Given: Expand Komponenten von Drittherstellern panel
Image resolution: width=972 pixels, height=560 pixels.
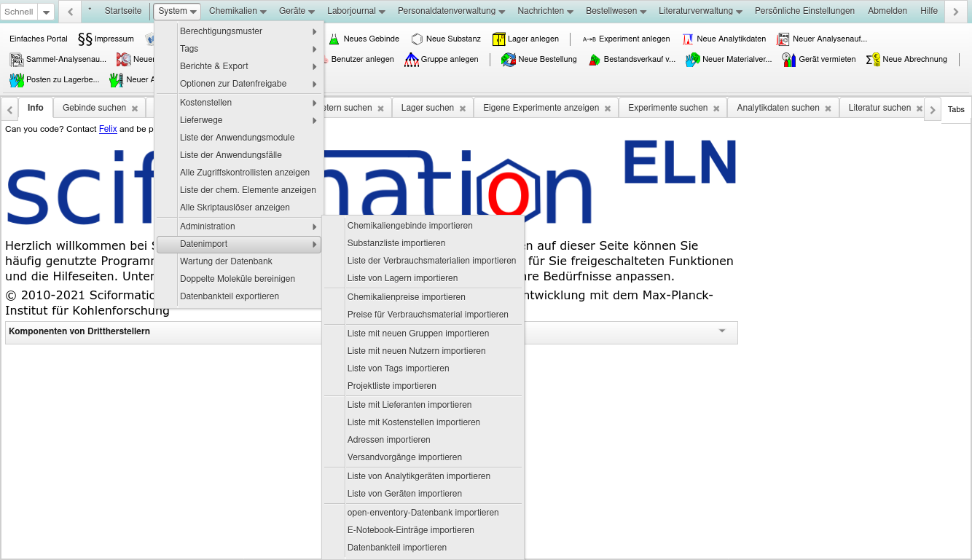Looking at the screenshot, I should 722,331.
